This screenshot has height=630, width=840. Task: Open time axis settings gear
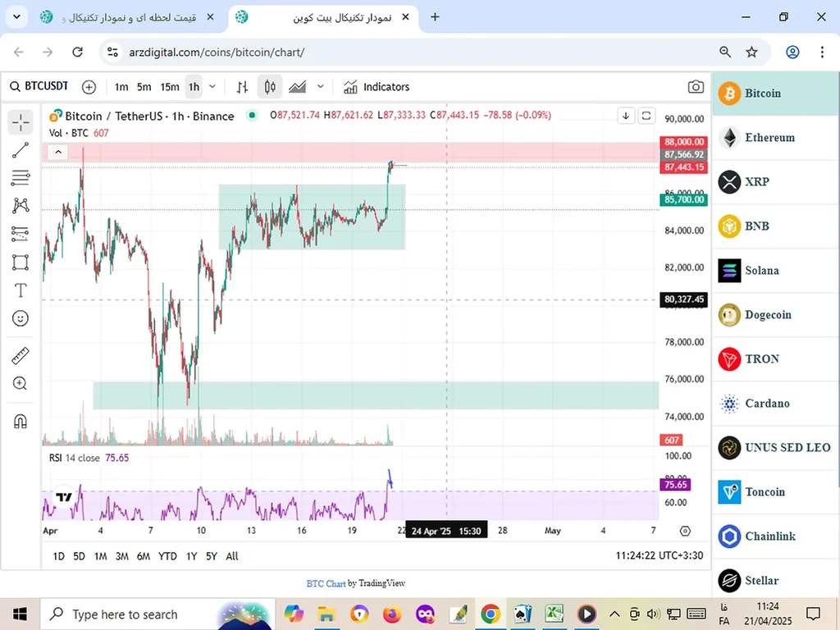(x=685, y=531)
